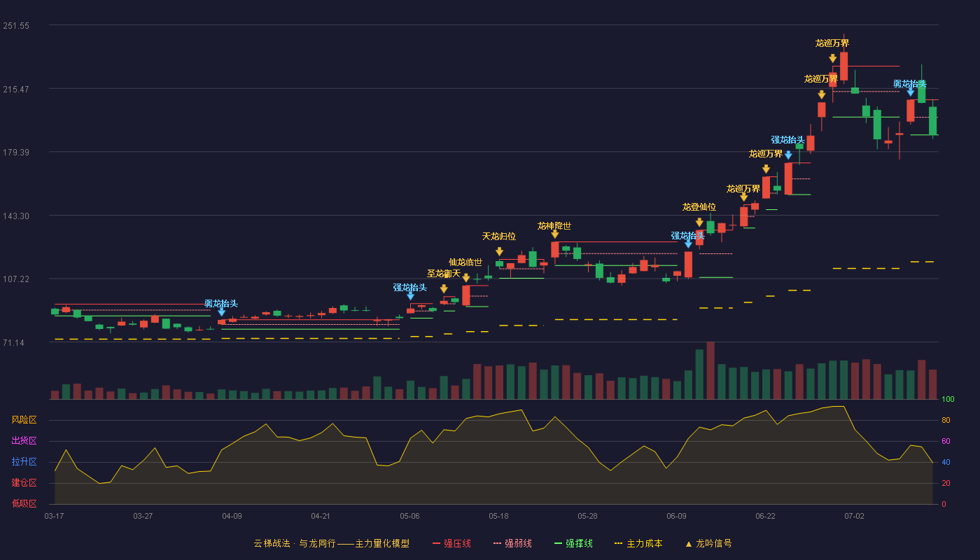Click the blue arrow under 强龙抬头 near 05-06
980x560 pixels.
pyautogui.click(x=410, y=296)
